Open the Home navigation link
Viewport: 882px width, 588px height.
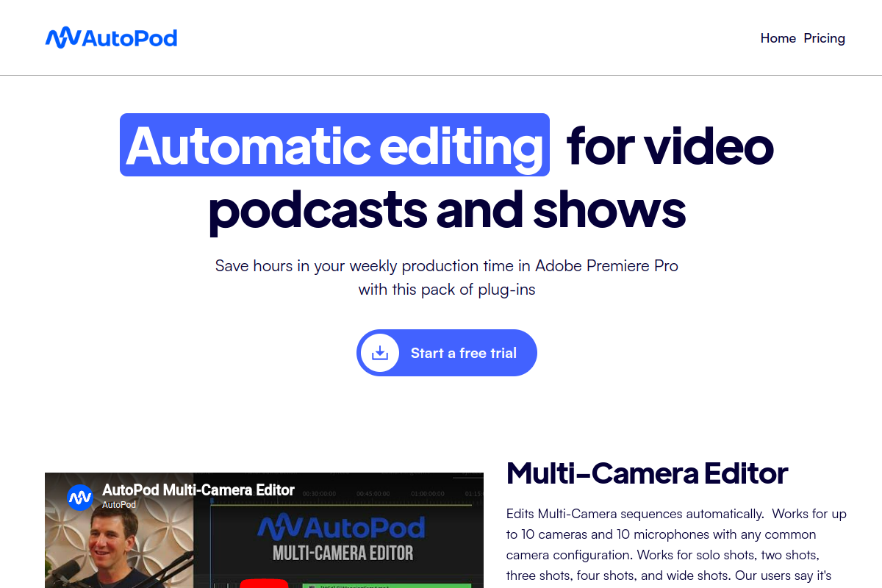pos(778,38)
